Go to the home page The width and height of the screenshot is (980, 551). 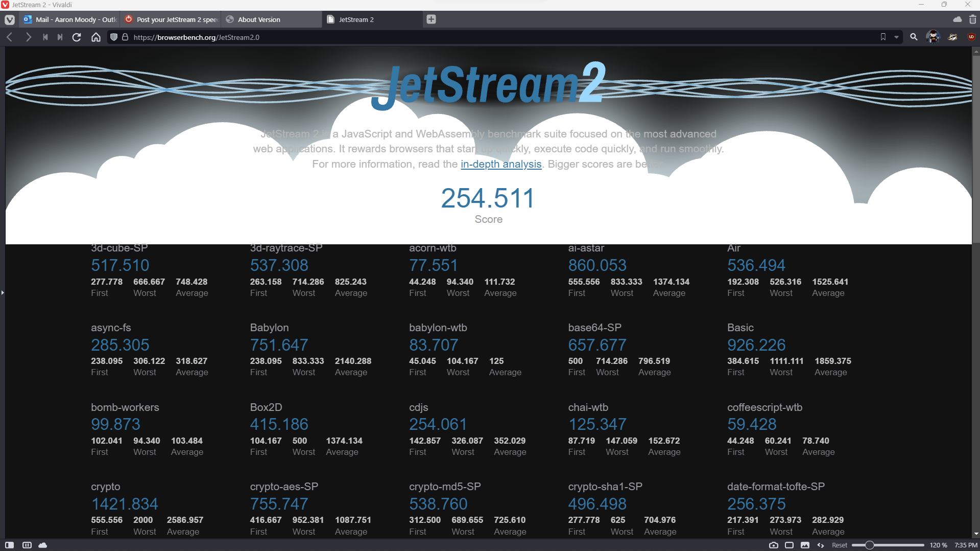click(96, 37)
